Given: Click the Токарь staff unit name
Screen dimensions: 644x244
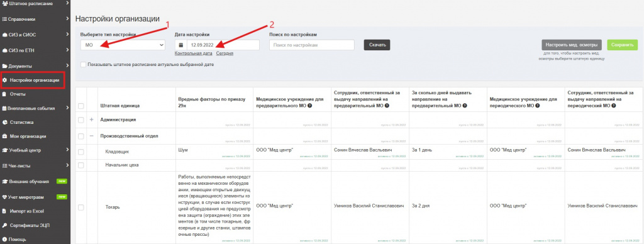Looking at the screenshot, I should [x=113, y=207].
